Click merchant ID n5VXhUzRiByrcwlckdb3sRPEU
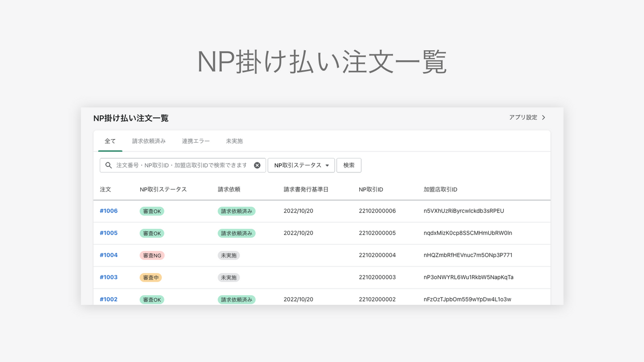This screenshot has width=644, height=362. (464, 211)
